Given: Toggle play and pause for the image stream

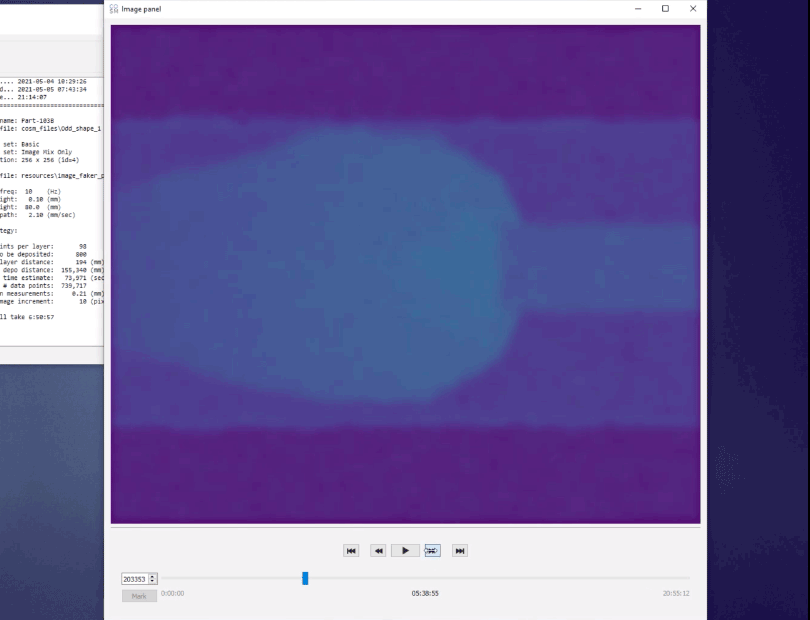Looking at the screenshot, I should pyautogui.click(x=405, y=551).
